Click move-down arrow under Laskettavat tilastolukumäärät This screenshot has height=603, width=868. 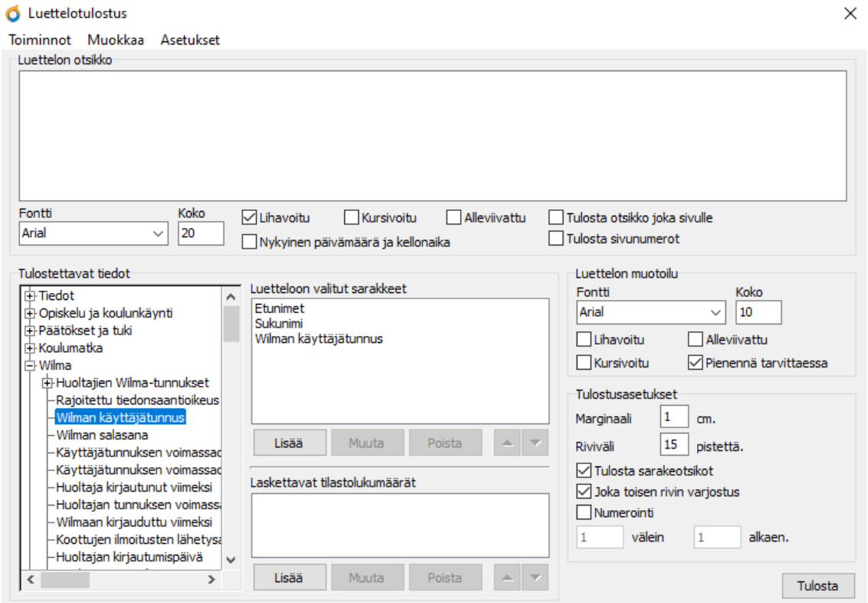[535, 578]
